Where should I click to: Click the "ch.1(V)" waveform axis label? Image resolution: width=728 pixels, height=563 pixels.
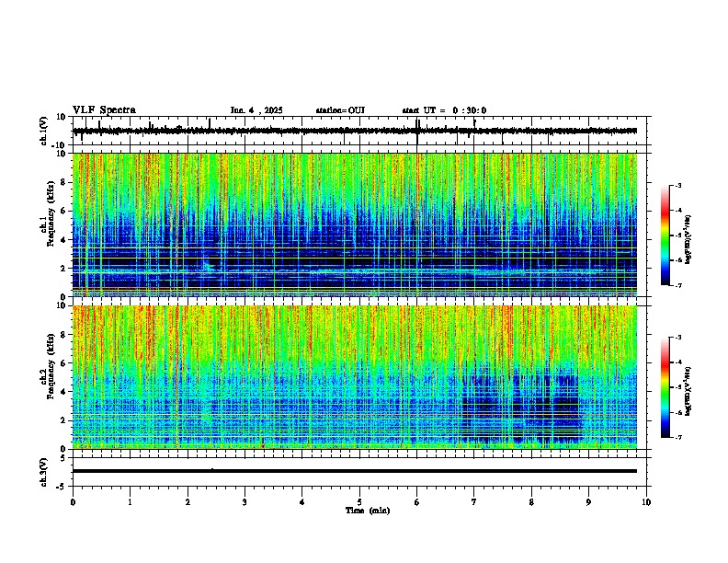tap(44, 131)
